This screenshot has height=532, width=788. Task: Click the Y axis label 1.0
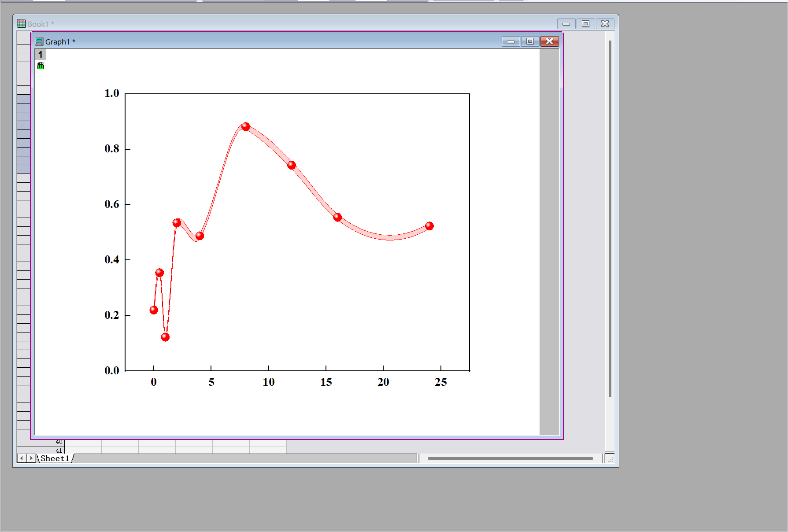(x=112, y=93)
